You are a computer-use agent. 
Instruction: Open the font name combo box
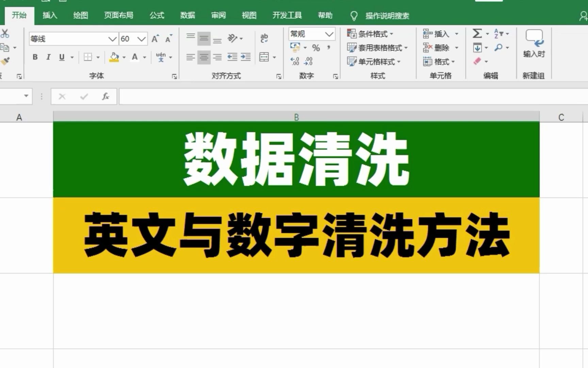(73, 39)
